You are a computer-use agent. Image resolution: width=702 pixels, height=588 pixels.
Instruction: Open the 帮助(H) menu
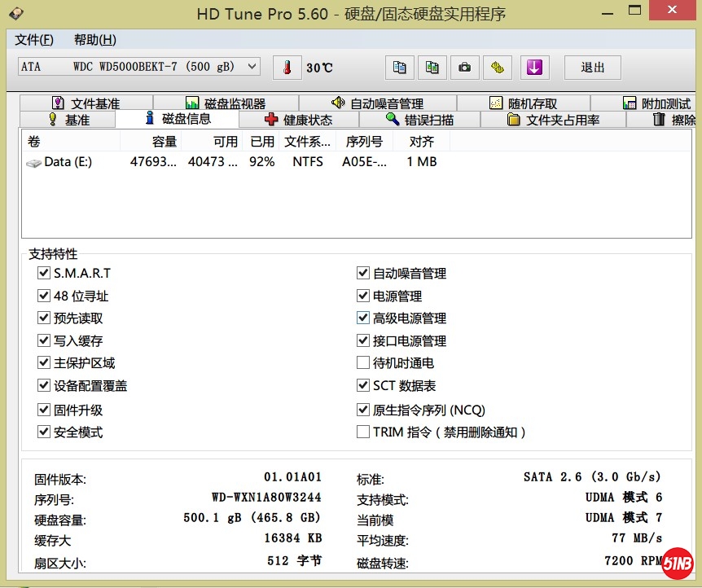[94, 40]
